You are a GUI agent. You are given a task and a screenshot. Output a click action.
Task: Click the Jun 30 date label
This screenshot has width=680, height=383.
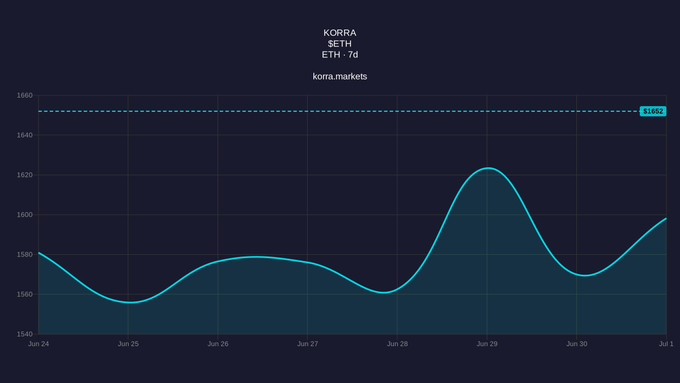[577, 344]
